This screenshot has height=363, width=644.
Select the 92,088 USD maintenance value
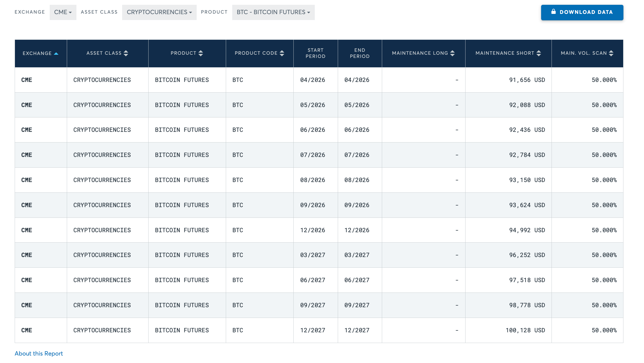point(527,105)
